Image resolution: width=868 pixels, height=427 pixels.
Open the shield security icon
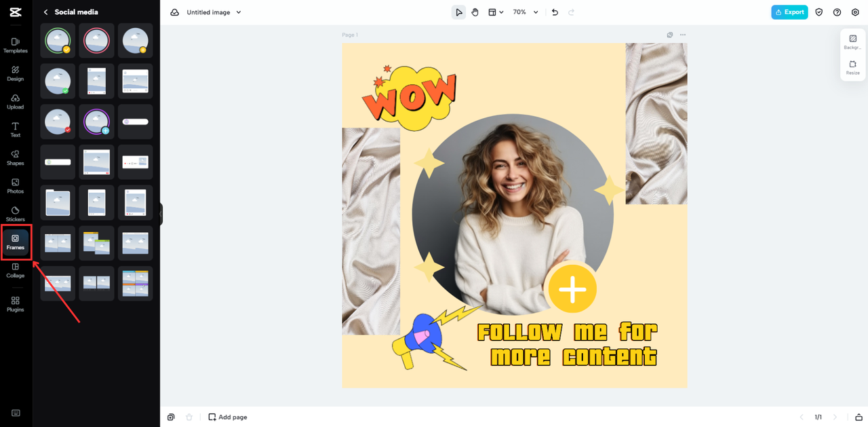819,12
